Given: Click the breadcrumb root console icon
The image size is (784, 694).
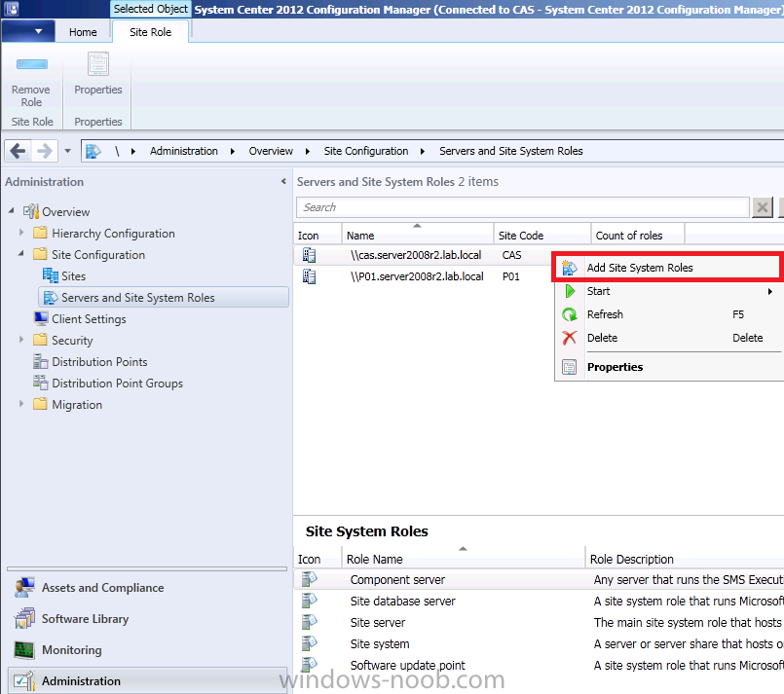Looking at the screenshot, I should click(93, 151).
